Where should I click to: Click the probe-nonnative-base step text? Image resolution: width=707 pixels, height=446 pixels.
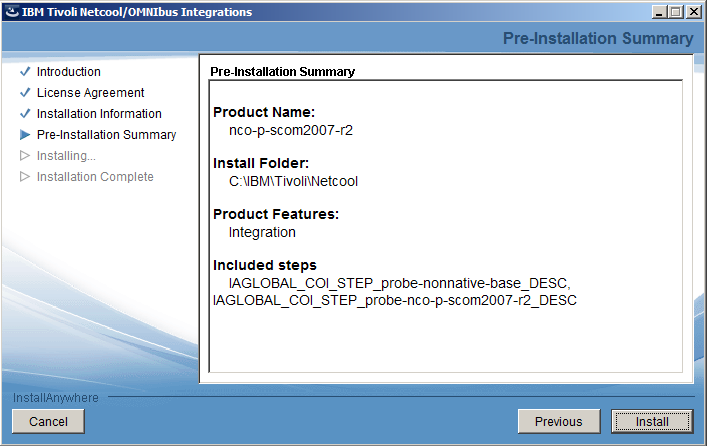click(399, 283)
